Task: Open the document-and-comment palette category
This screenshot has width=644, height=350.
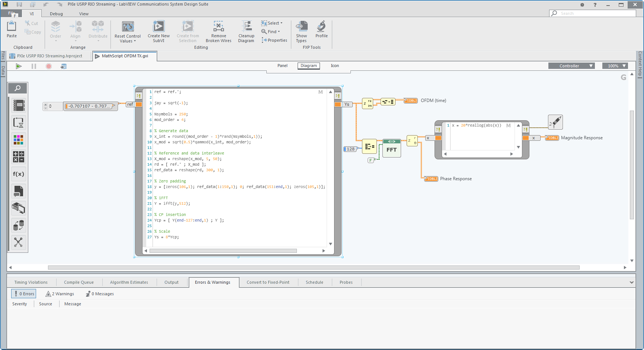Action: coord(18,191)
